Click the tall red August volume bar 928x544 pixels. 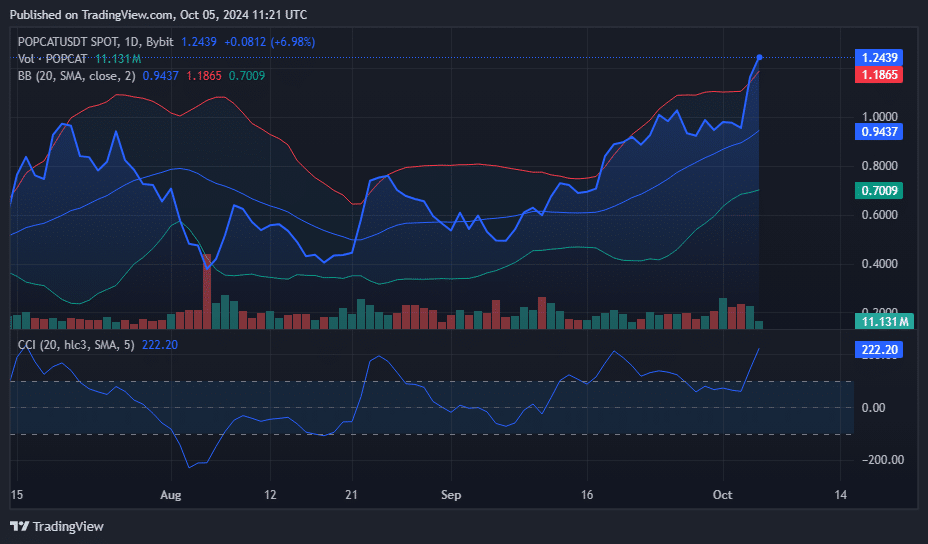tap(207, 290)
